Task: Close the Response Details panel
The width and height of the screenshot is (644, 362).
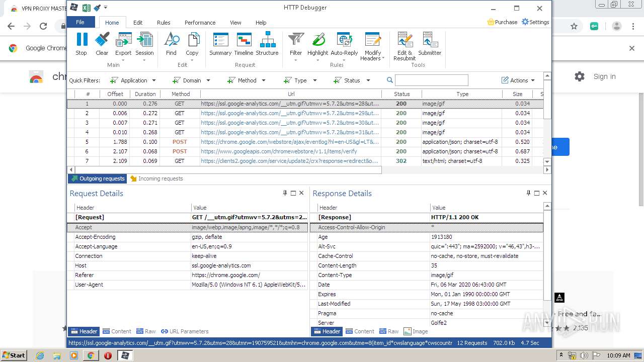Action: coord(545,193)
